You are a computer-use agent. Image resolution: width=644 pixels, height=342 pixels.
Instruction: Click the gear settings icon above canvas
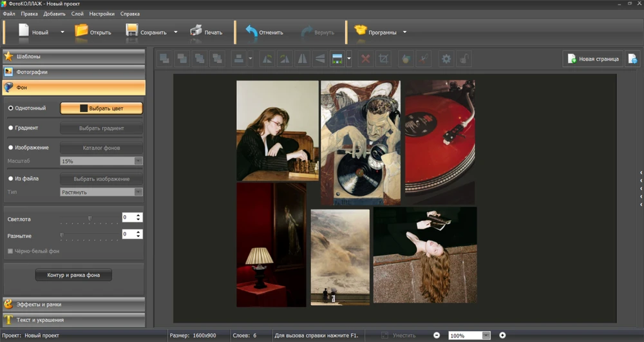click(446, 59)
